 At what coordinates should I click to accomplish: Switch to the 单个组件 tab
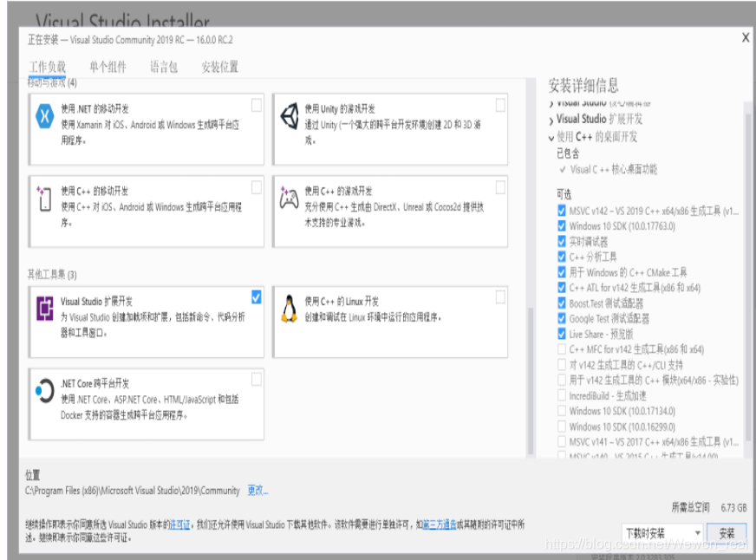108,67
